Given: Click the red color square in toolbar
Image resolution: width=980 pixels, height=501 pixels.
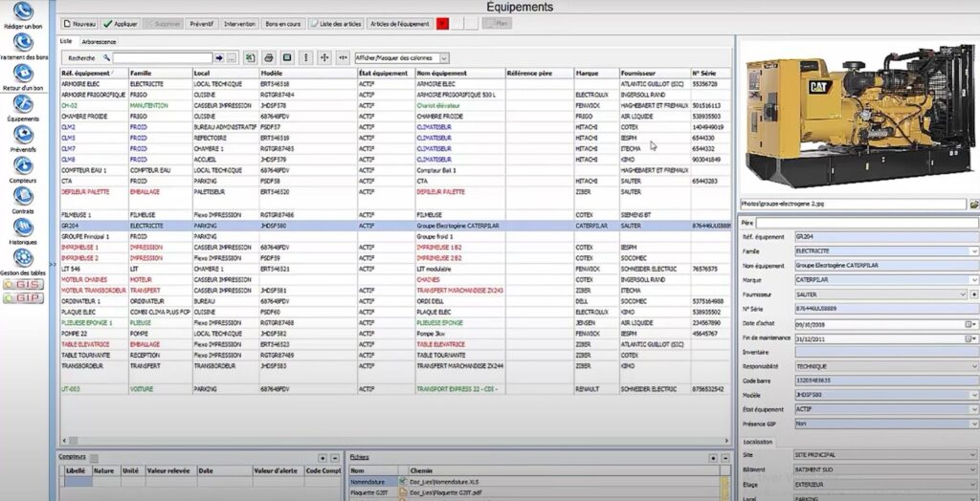Looking at the screenshot, I should (x=442, y=23).
